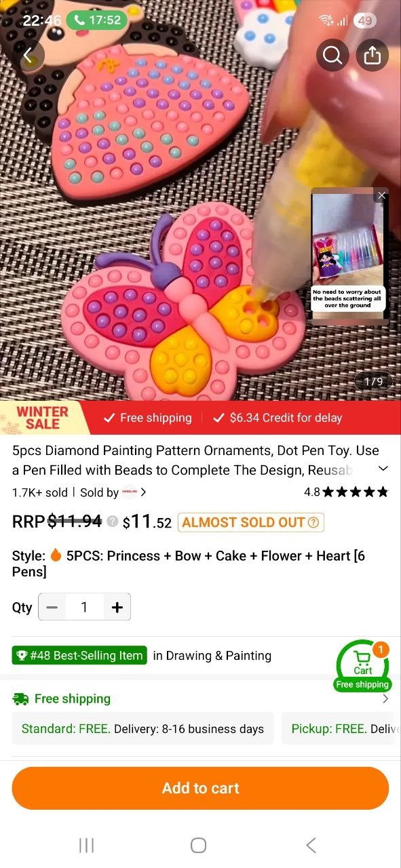Open #48 Best-Selling Item ranking
This screenshot has height=868, width=401.
click(x=79, y=655)
